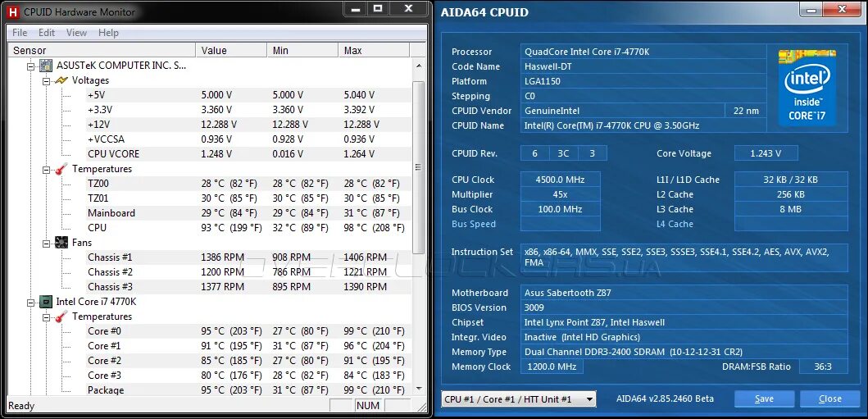Viewport: 868px width, 419px height.
Task: Collapse the motherboard Temperatures node
Action: pyautogui.click(x=47, y=169)
